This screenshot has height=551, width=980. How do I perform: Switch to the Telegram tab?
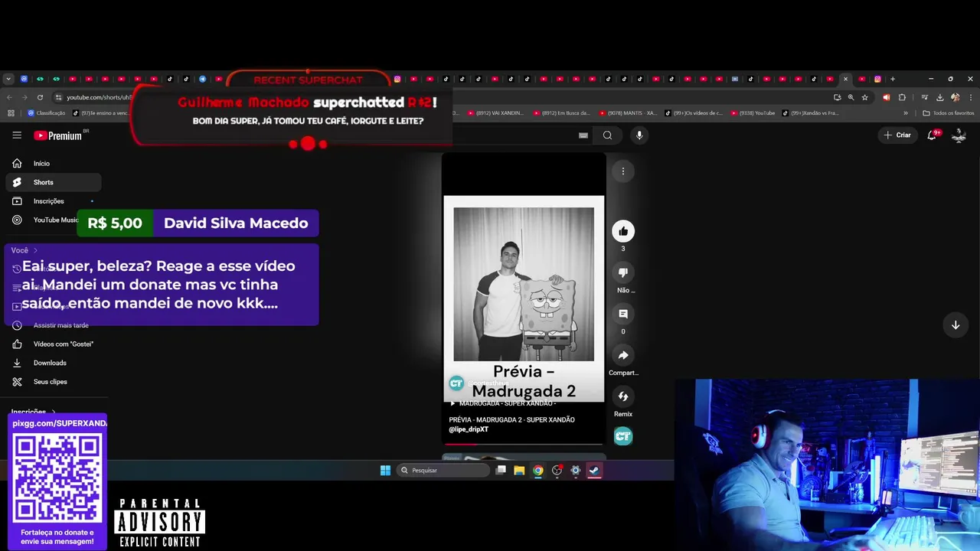[x=202, y=79]
